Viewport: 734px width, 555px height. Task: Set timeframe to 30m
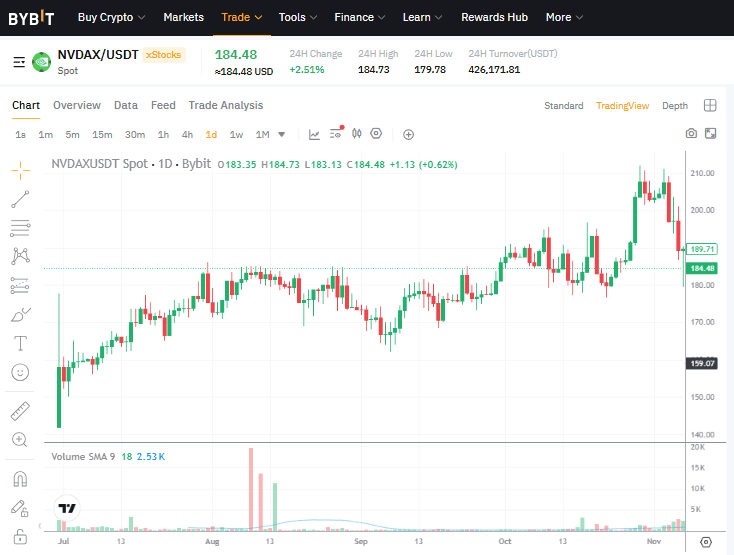(135, 135)
